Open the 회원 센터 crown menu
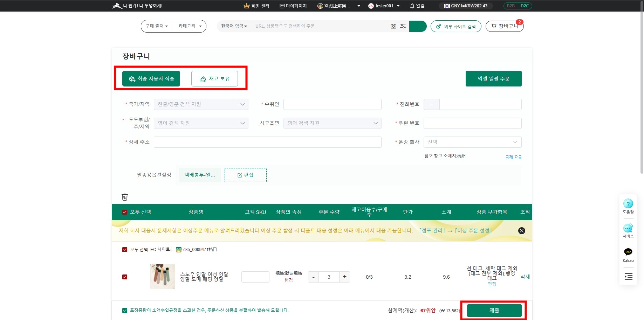The image size is (644, 320). [x=256, y=6]
